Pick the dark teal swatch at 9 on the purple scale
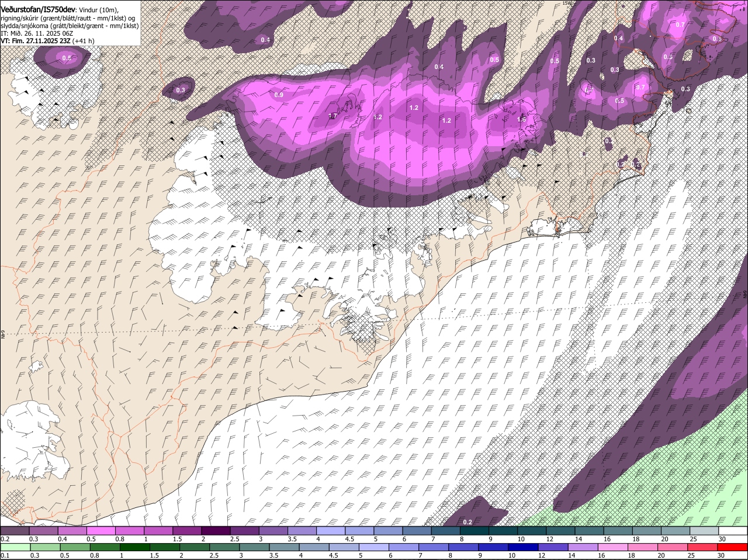 pos(503,531)
